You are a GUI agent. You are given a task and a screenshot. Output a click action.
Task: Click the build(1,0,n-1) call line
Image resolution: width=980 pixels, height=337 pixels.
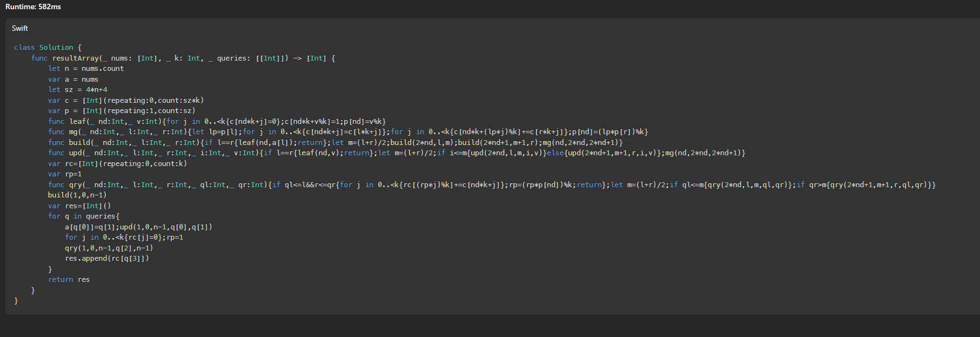click(77, 195)
